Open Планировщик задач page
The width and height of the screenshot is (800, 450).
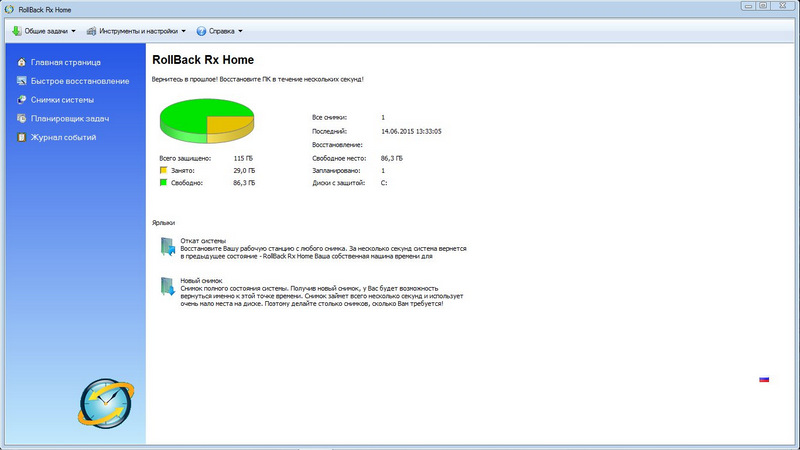click(70, 118)
